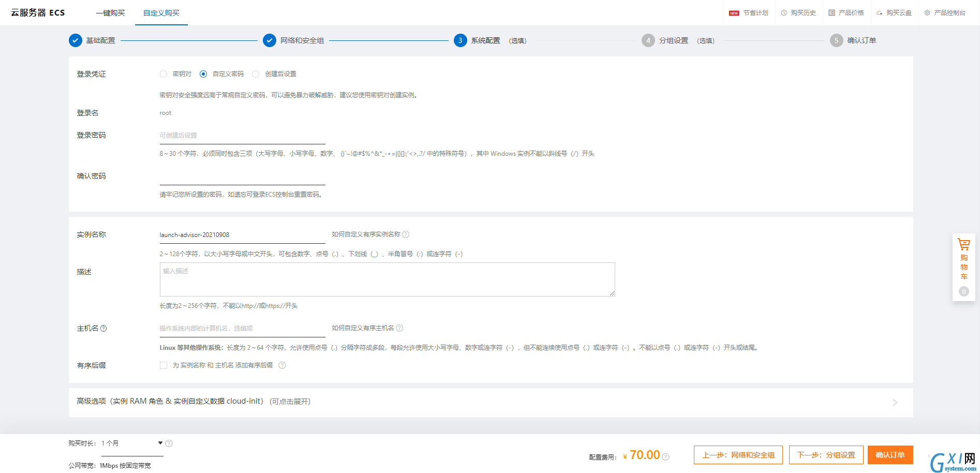Image resolution: width=980 pixels, height=473 pixels.
Task: Click 下一步：分组设置 button
Action: click(826, 455)
